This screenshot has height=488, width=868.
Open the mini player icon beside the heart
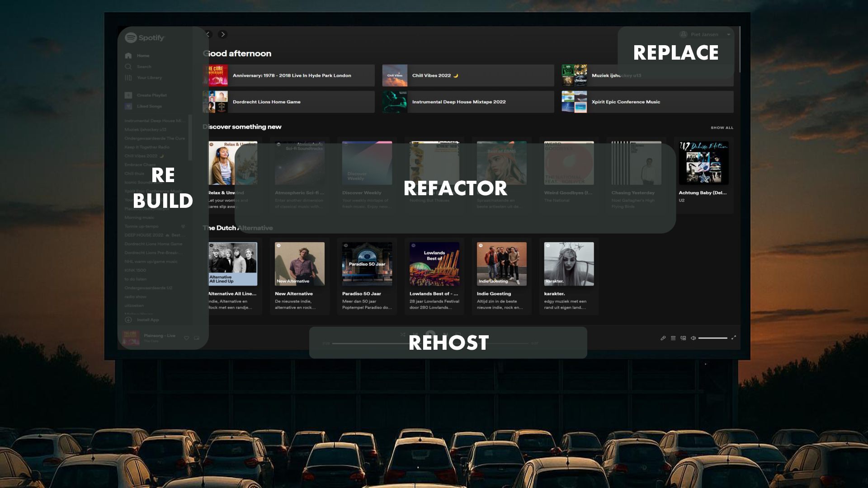click(197, 338)
